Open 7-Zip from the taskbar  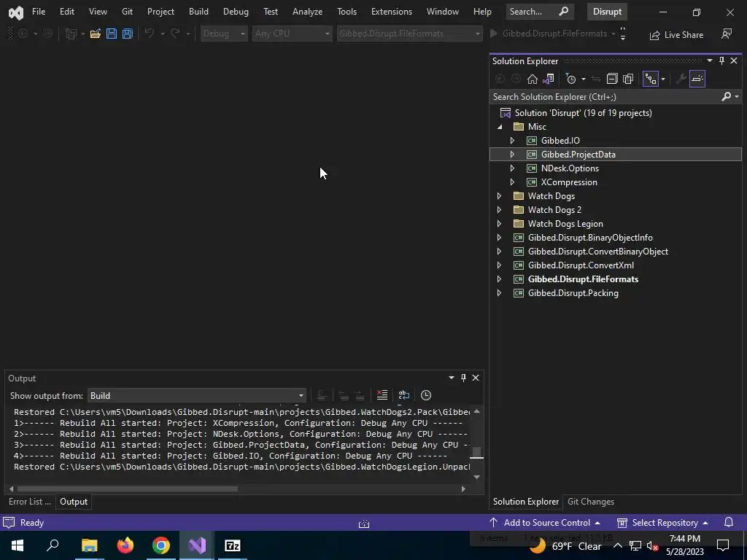pos(233,545)
